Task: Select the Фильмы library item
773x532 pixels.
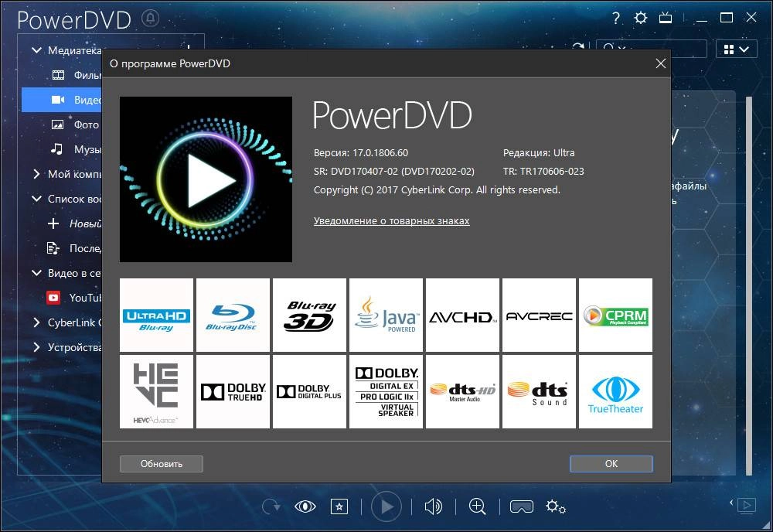Action: point(62,75)
